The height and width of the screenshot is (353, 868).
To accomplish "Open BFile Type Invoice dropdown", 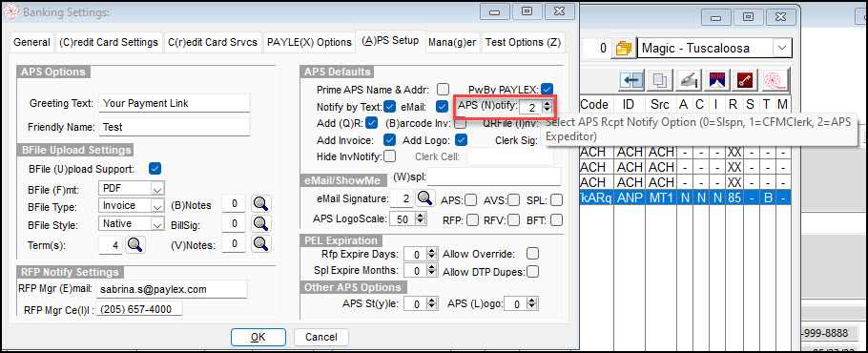I will pos(157,206).
